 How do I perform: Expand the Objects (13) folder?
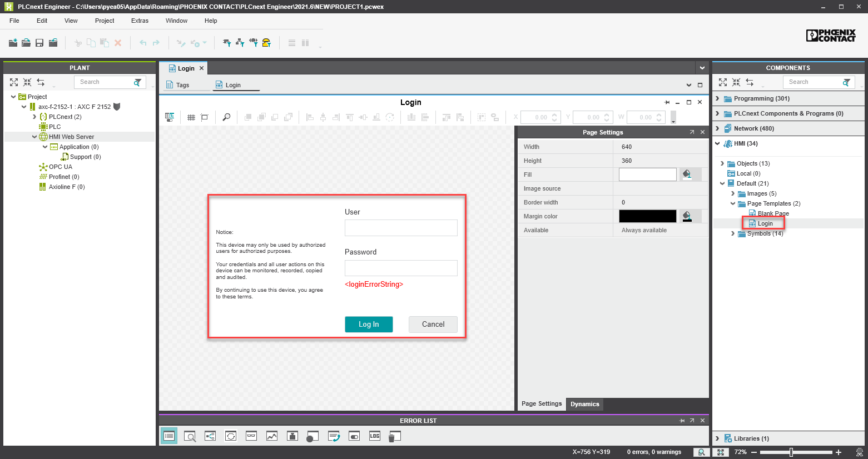click(722, 163)
